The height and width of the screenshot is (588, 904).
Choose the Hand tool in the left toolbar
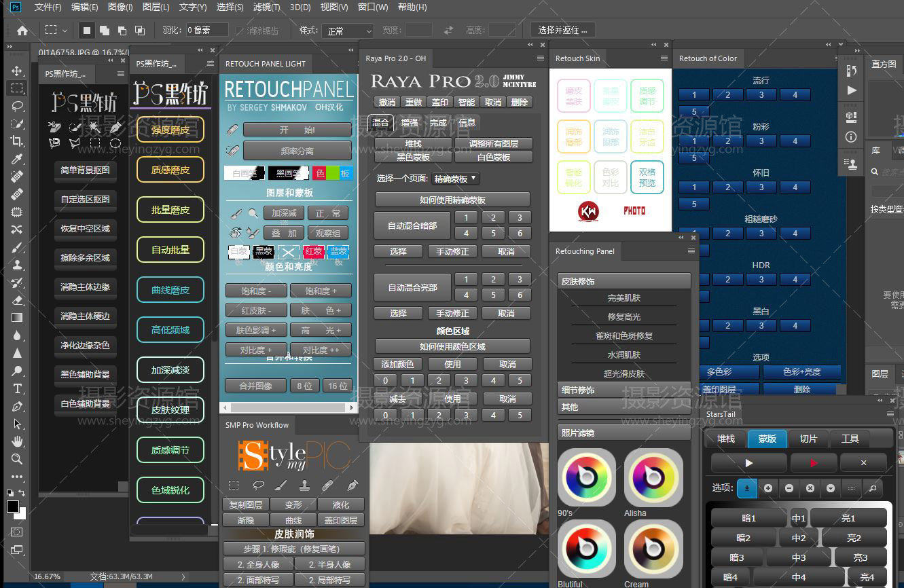[17, 441]
